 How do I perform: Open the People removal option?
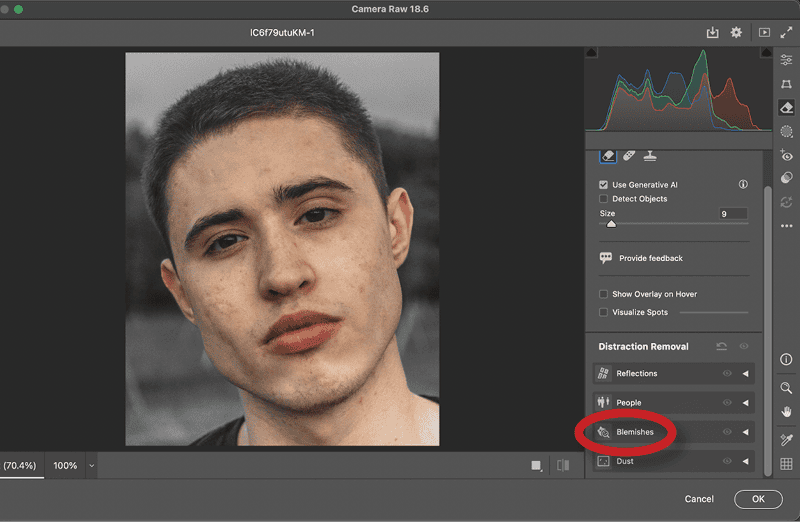(x=673, y=403)
